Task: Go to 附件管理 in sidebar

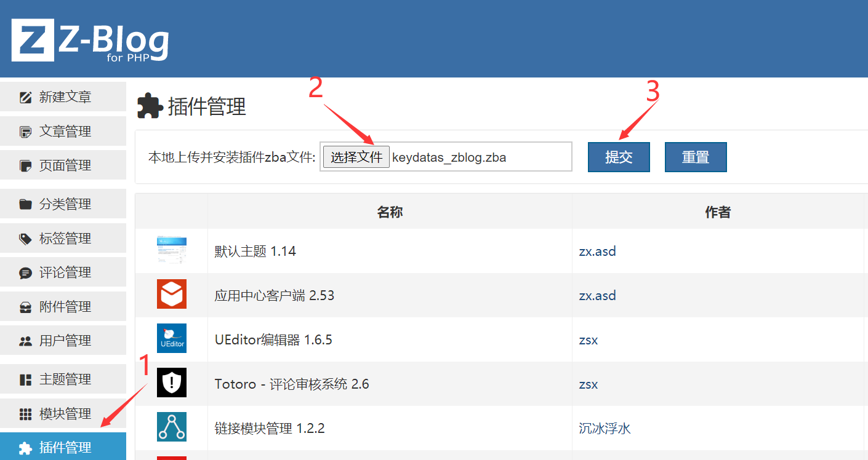Action: click(x=63, y=306)
